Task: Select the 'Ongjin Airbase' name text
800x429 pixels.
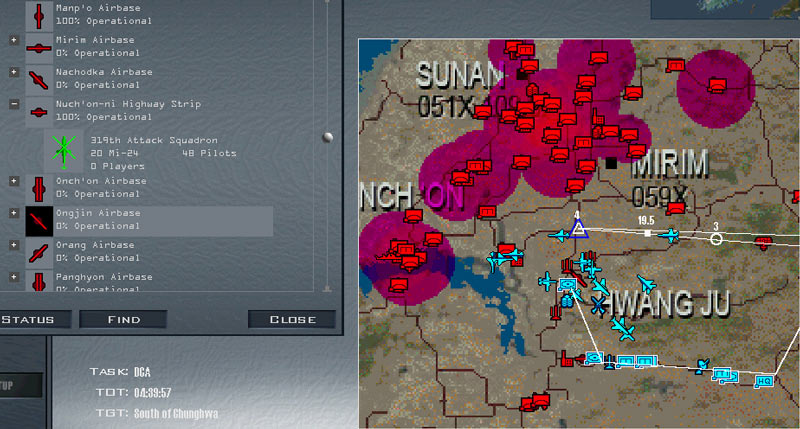Action: pyautogui.click(x=98, y=213)
